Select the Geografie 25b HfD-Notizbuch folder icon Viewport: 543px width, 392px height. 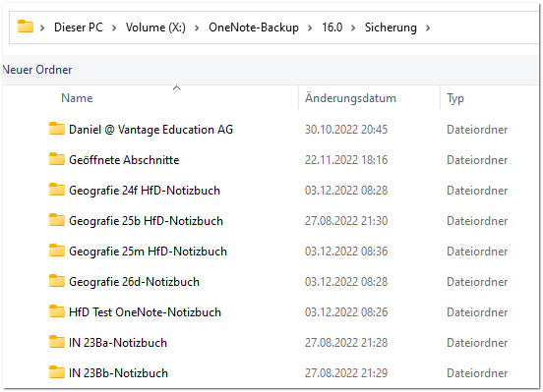point(57,220)
